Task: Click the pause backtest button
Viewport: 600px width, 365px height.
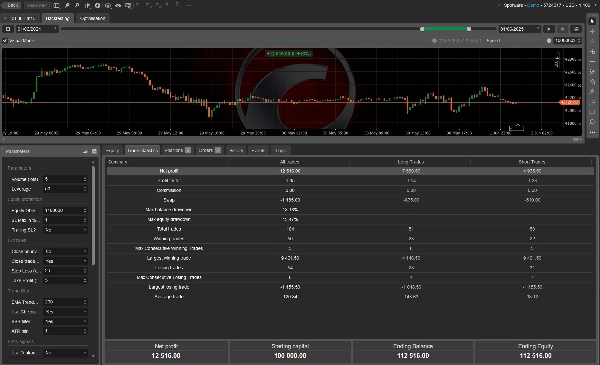Action: coord(562,29)
